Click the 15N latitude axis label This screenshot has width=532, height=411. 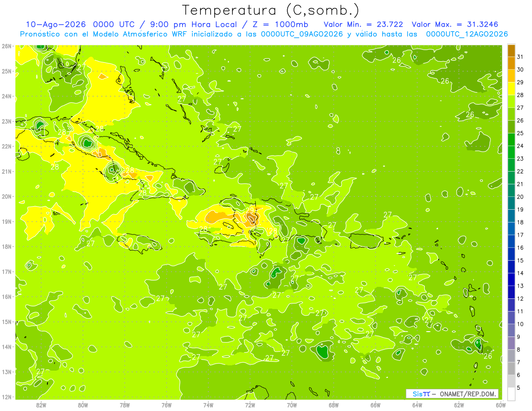(6, 322)
